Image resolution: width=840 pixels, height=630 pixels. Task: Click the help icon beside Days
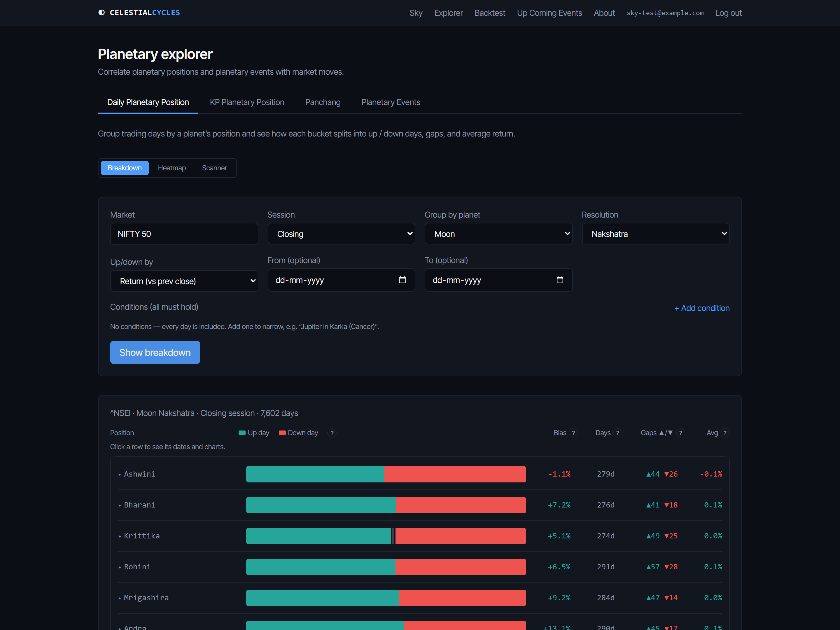click(x=617, y=433)
